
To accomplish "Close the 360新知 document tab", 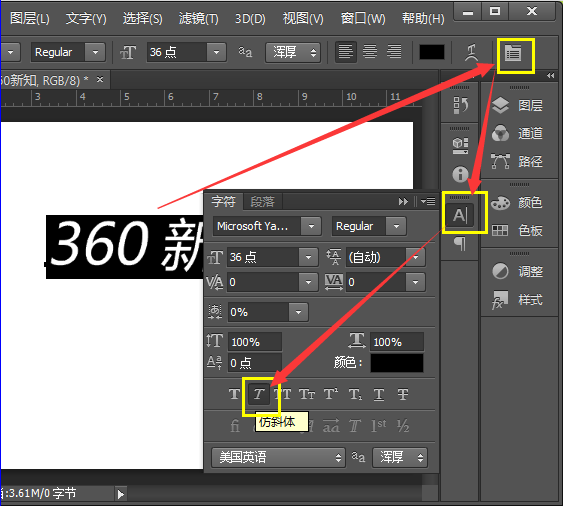I will 100,79.
